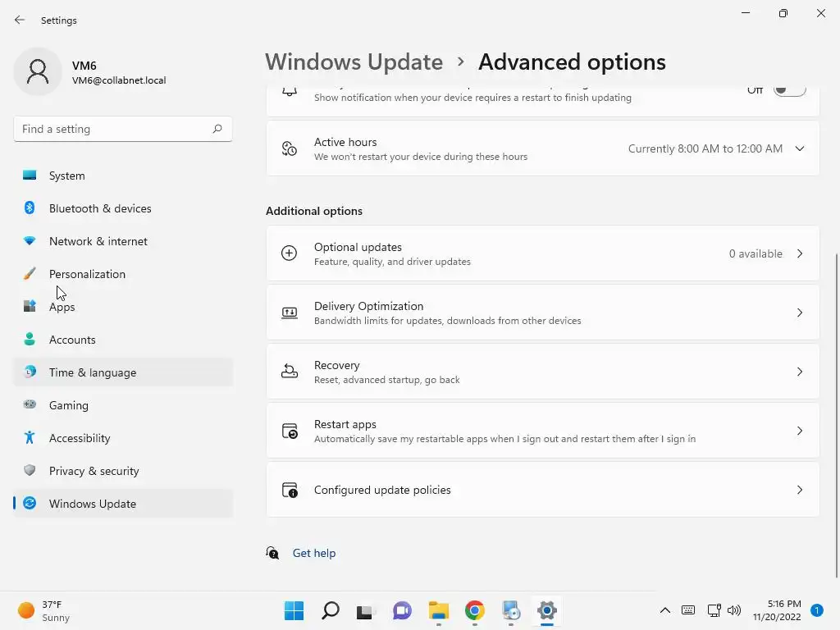The image size is (840, 630).
Task: Click the 'VM6@collabnet.local' account text
Action: (119, 80)
